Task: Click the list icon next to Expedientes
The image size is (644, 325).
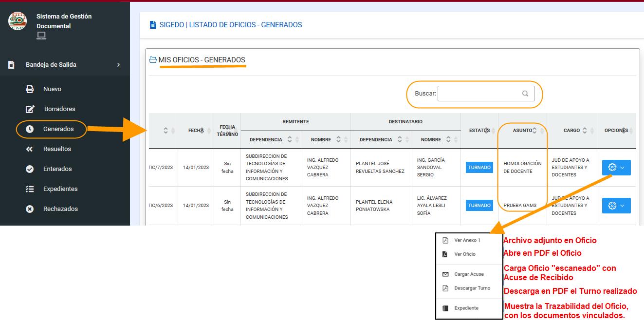Action: coord(30,189)
